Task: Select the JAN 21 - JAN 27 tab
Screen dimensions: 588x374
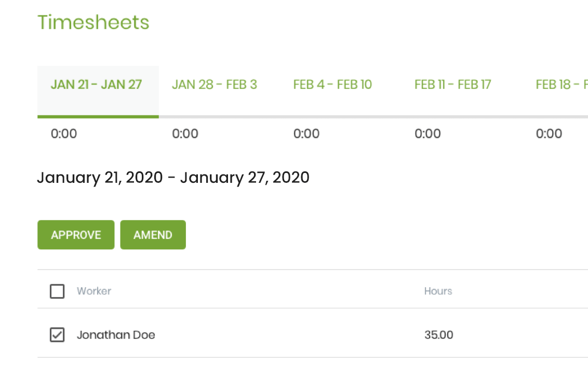Action: click(98, 91)
